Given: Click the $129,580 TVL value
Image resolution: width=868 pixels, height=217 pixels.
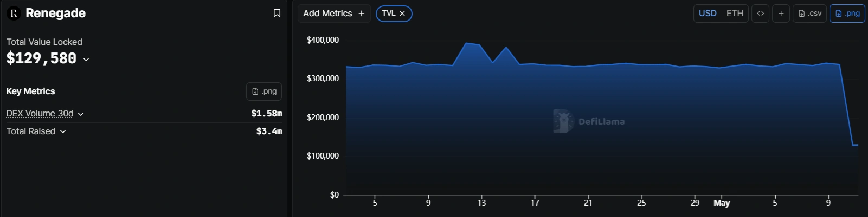Looking at the screenshot, I should point(41,58).
